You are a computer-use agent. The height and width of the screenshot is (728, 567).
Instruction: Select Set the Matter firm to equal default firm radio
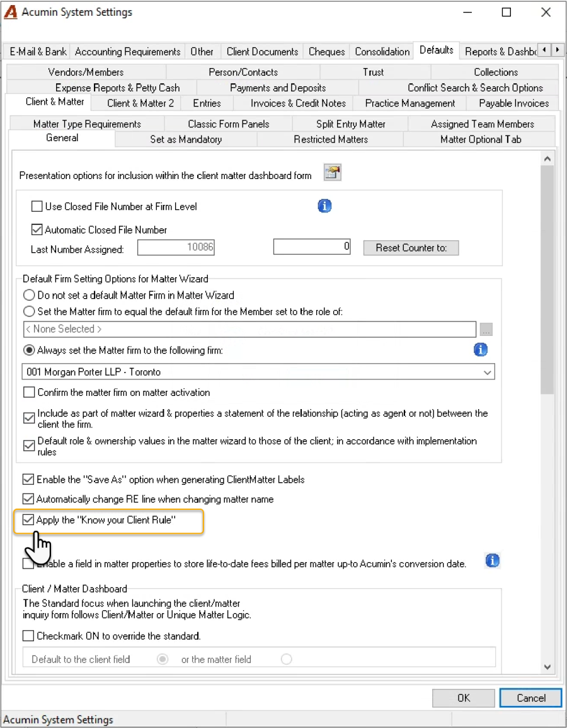coord(29,311)
